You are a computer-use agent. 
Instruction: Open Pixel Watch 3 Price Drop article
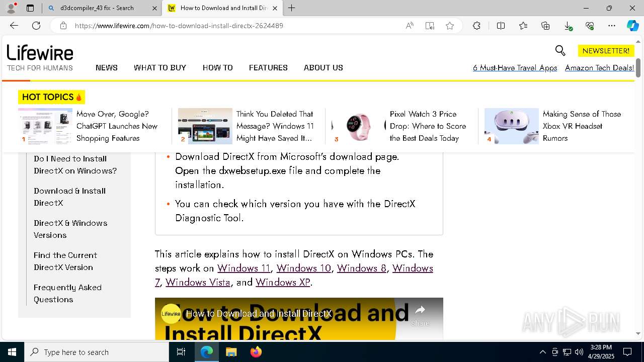pyautogui.click(x=428, y=126)
